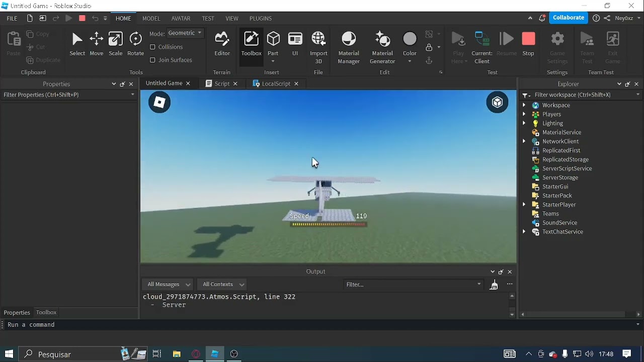
Task: Select SoundService in Explorer
Action: pyautogui.click(x=559, y=223)
